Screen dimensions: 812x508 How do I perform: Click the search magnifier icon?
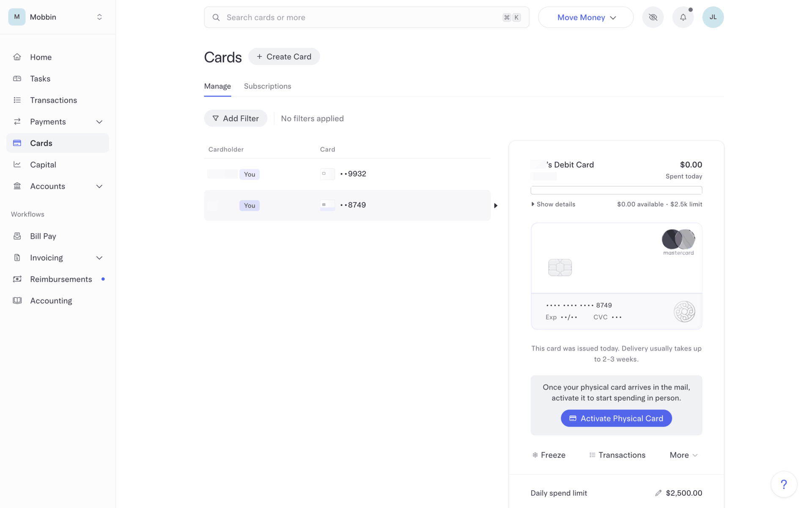216,17
